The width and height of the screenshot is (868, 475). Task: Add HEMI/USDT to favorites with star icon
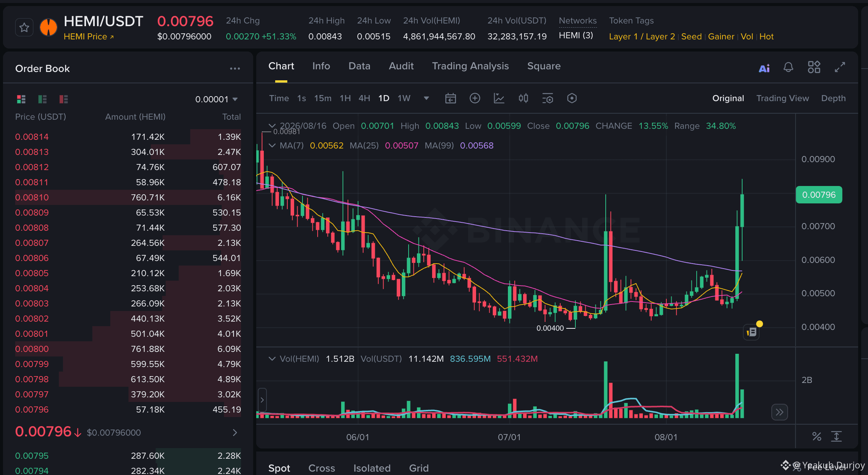(24, 28)
